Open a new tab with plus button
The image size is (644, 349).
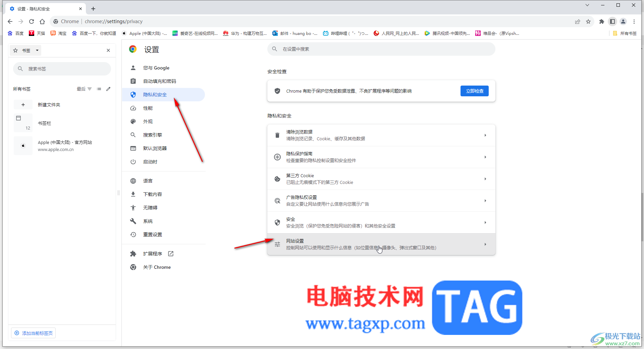click(93, 9)
